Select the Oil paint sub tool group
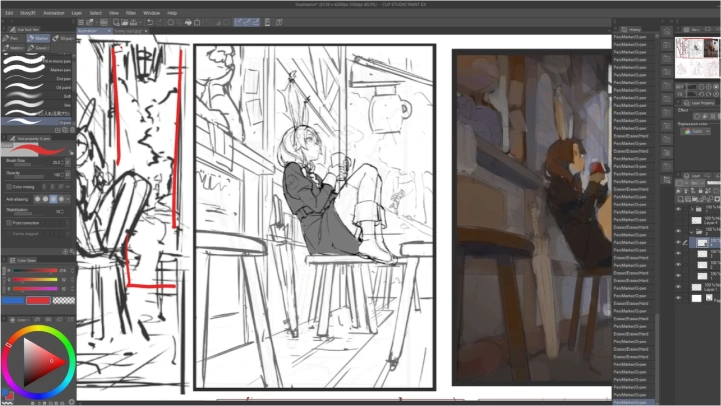This screenshot has width=721, height=406. 63,39
